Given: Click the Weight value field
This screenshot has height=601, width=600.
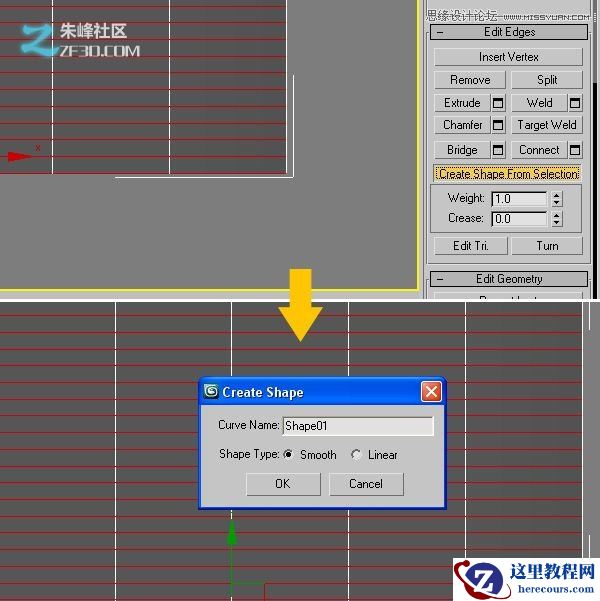Looking at the screenshot, I should [x=519, y=199].
